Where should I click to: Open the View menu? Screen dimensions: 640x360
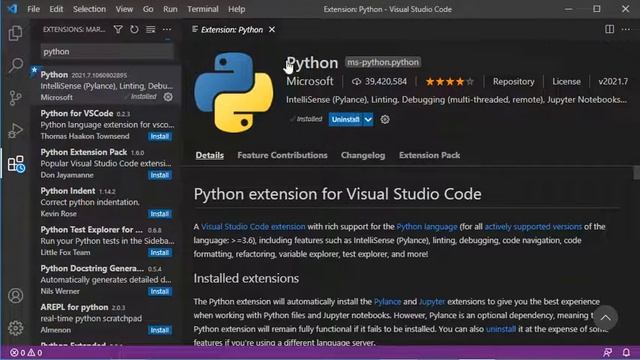(124, 9)
